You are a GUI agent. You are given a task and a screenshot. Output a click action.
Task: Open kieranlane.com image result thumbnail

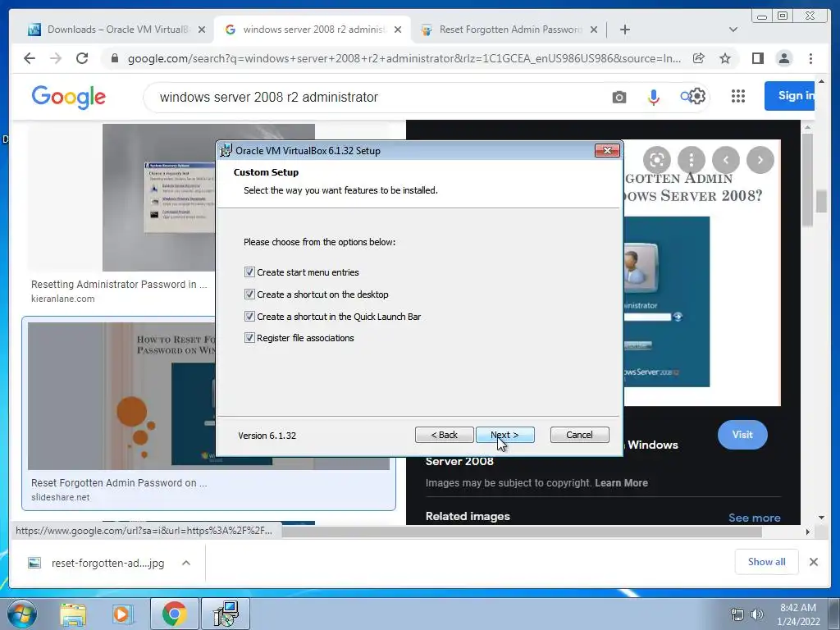click(158, 198)
